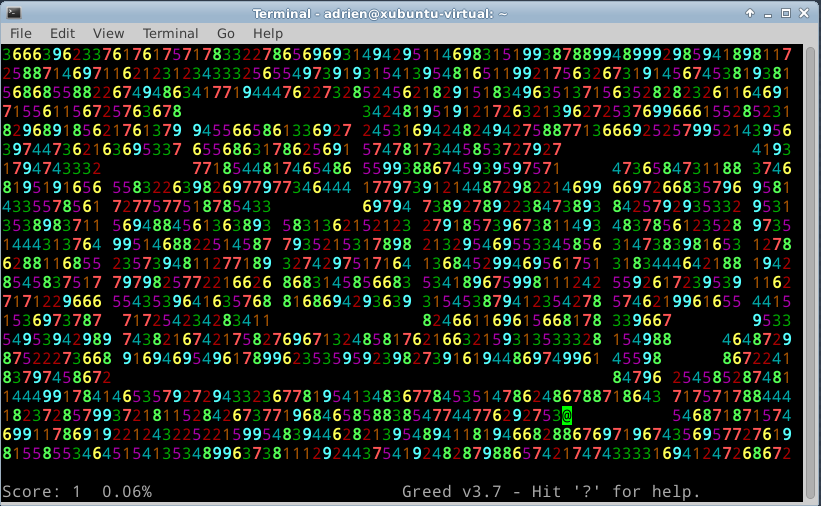This screenshot has height=506, width=821.
Task: Open the View menu
Action: point(108,34)
